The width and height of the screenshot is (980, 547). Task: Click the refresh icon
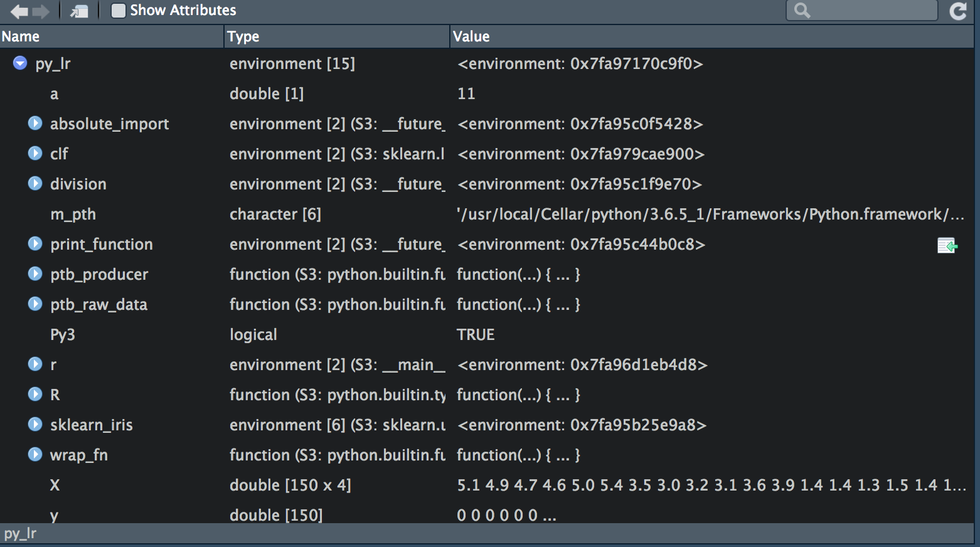point(958,11)
